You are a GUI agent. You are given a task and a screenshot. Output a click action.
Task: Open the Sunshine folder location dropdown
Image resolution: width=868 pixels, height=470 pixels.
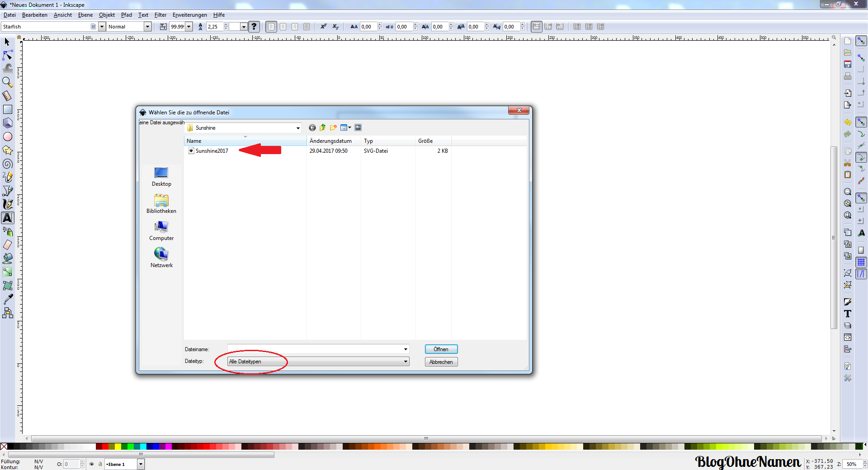coord(297,128)
